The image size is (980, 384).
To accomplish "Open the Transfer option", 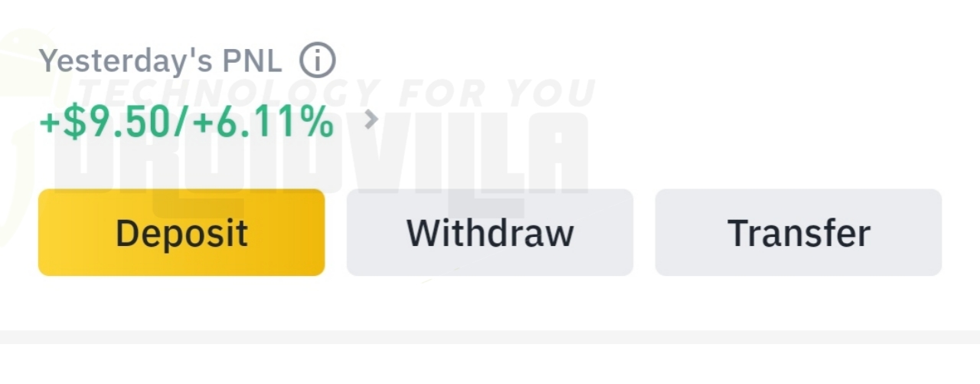I will click(x=799, y=232).
